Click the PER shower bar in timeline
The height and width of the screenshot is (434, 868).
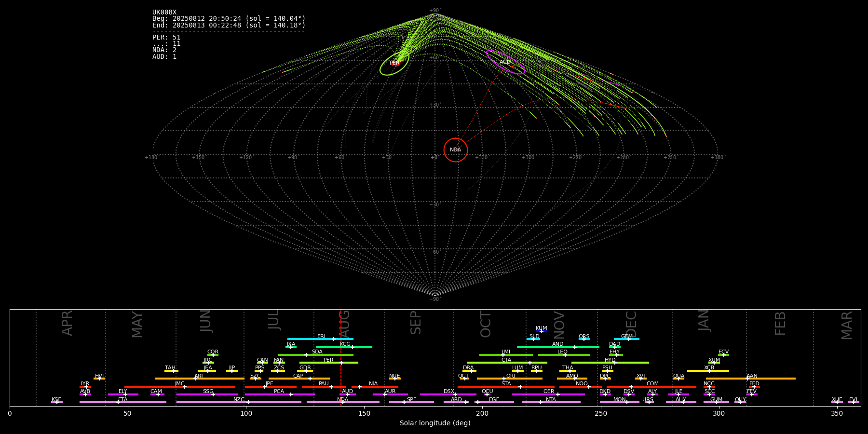point(329,363)
